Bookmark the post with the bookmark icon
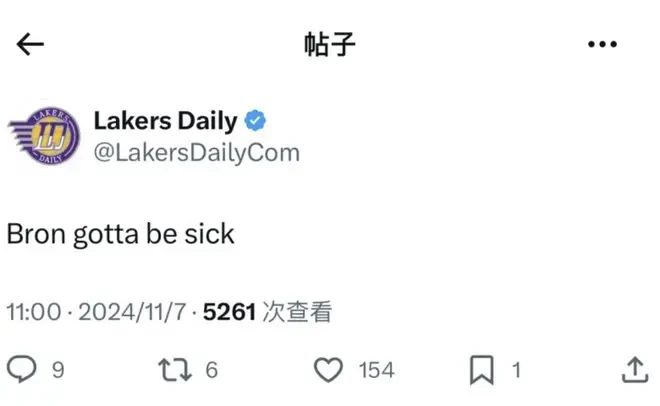The image size is (660, 406). (482, 370)
